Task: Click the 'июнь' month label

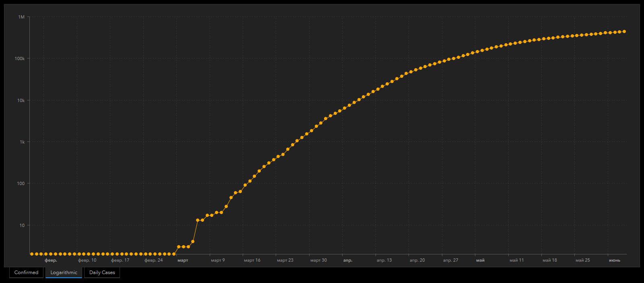Action: click(x=615, y=260)
